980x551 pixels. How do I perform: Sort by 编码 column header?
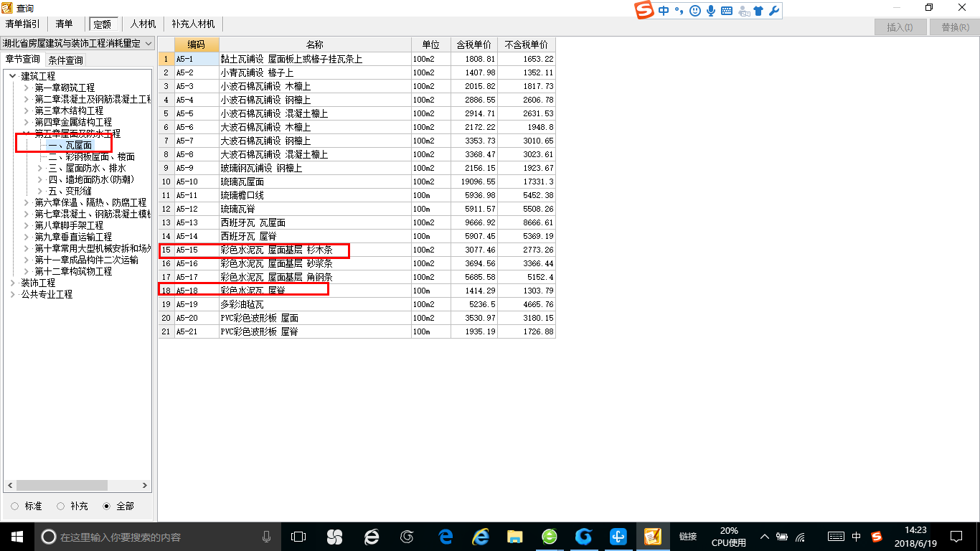pos(196,44)
